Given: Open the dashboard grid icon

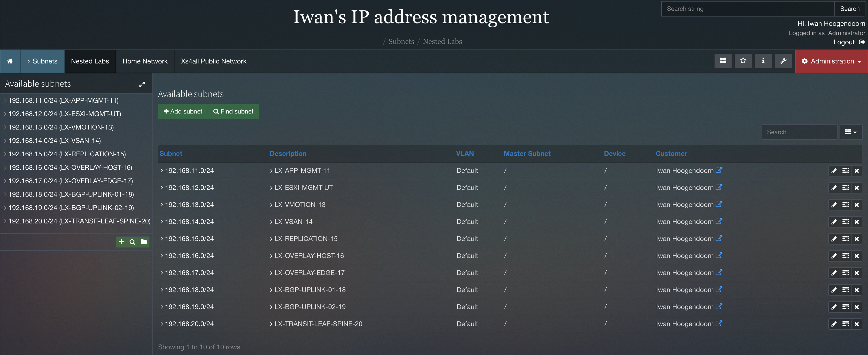Looking at the screenshot, I should click(723, 61).
